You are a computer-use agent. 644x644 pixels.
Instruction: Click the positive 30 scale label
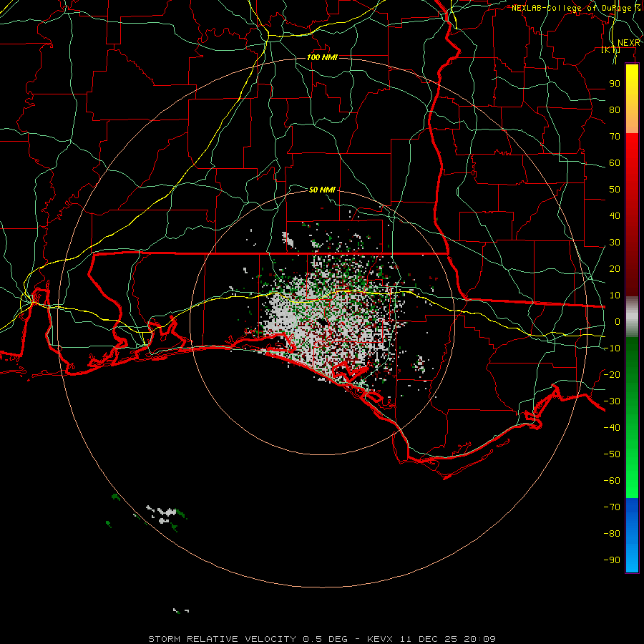[615, 243]
